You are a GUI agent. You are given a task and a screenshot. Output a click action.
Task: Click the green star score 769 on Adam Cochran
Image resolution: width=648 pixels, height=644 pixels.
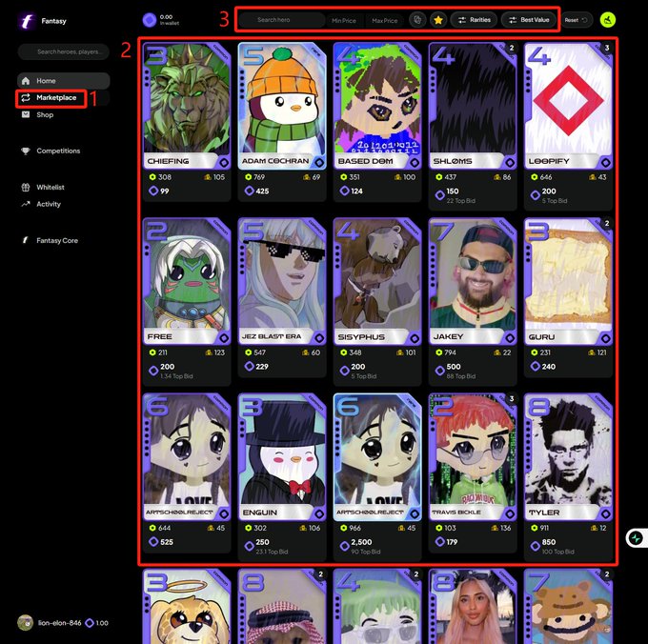coord(254,177)
